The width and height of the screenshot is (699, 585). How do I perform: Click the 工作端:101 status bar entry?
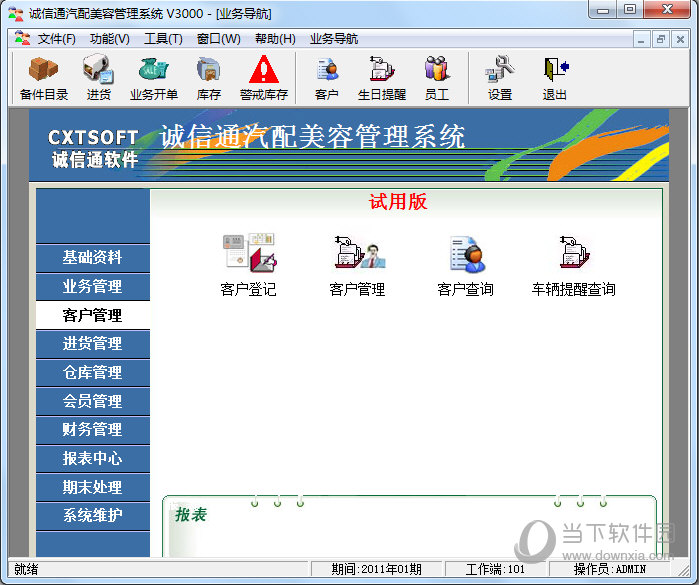(x=495, y=569)
